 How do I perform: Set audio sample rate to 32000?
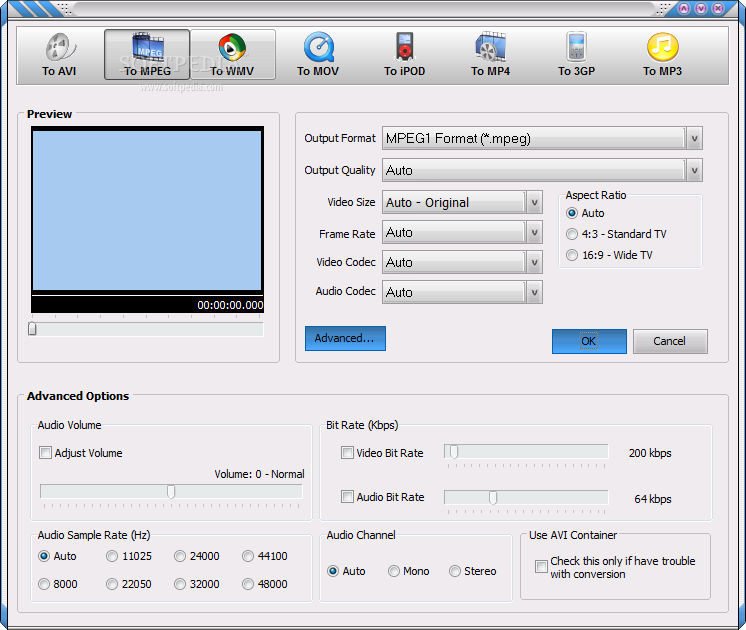tap(180, 584)
